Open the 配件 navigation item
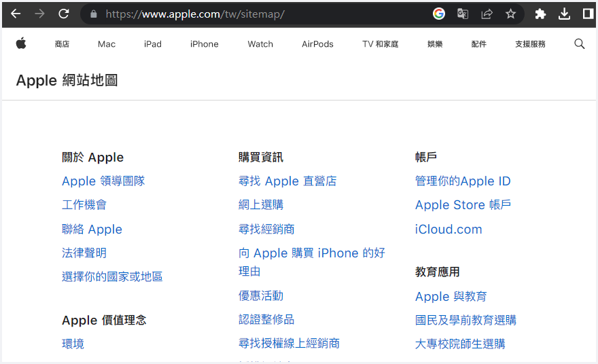598x364 pixels. coord(479,44)
